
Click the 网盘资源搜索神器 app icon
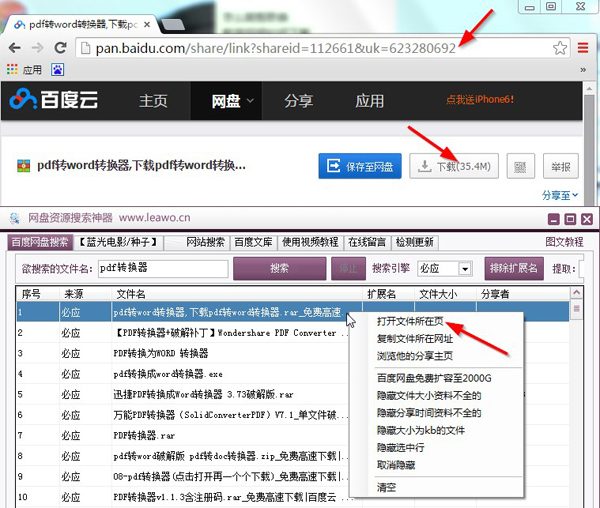[15, 218]
